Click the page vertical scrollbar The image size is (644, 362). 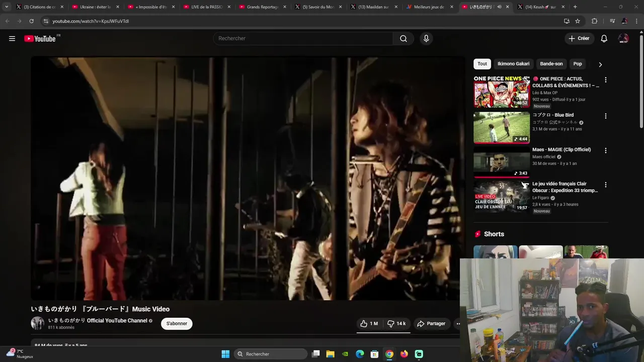[641, 80]
